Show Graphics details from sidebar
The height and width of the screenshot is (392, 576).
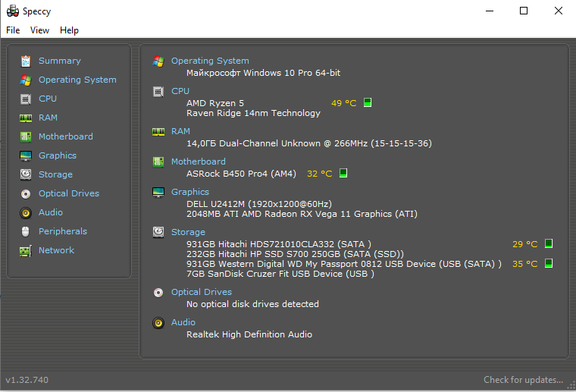pos(58,155)
